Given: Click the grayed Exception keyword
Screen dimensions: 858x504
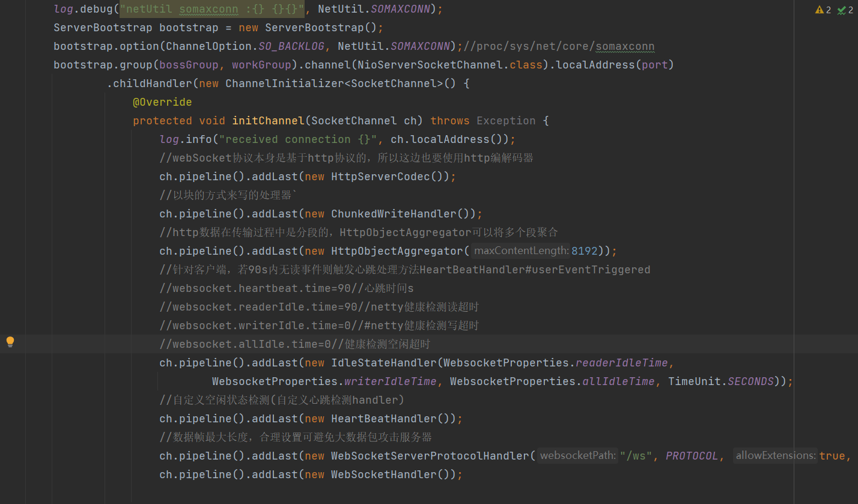Looking at the screenshot, I should 506,121.
